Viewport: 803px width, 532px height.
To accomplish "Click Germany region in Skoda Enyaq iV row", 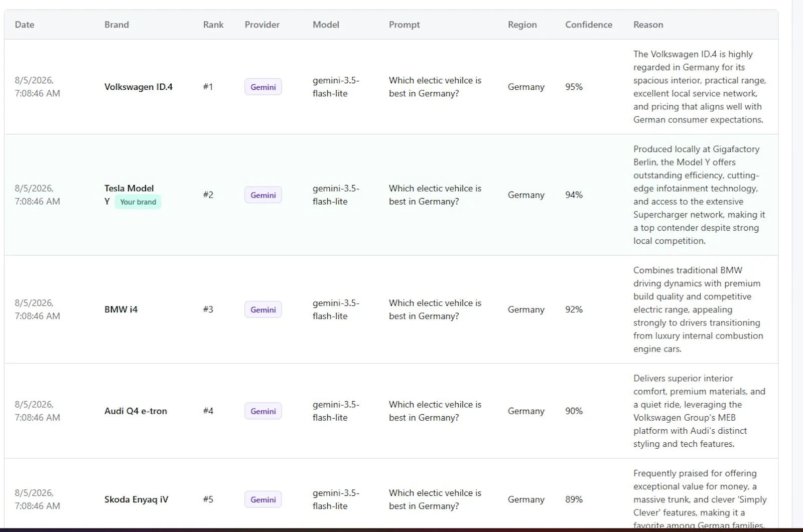I will pos(526,499).
